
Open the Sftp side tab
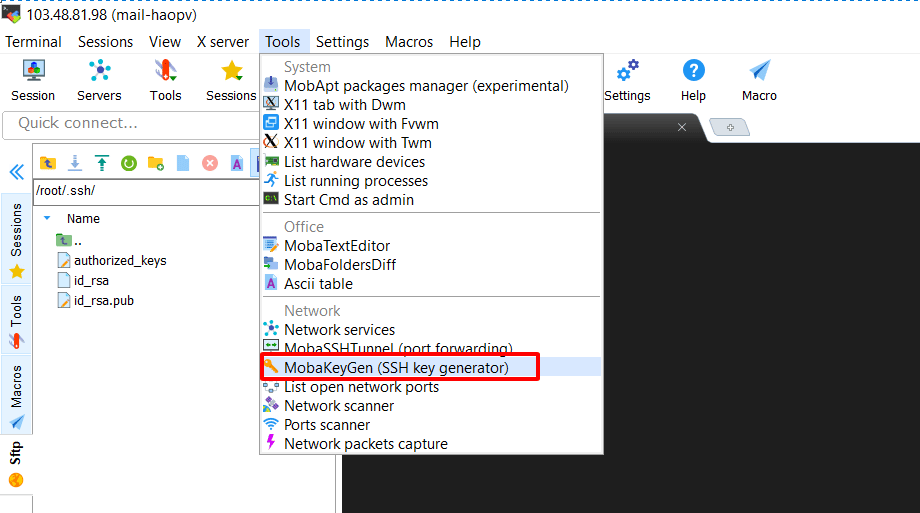(x=16, y=464)
